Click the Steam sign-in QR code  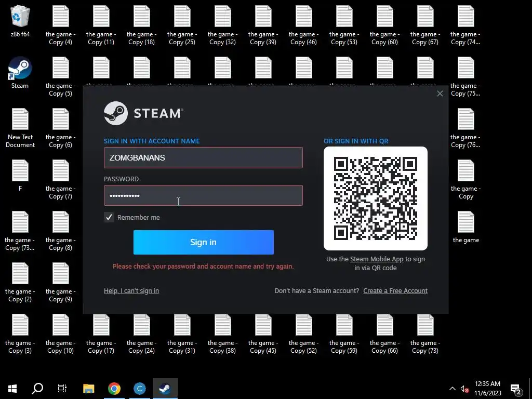[376, 198]
